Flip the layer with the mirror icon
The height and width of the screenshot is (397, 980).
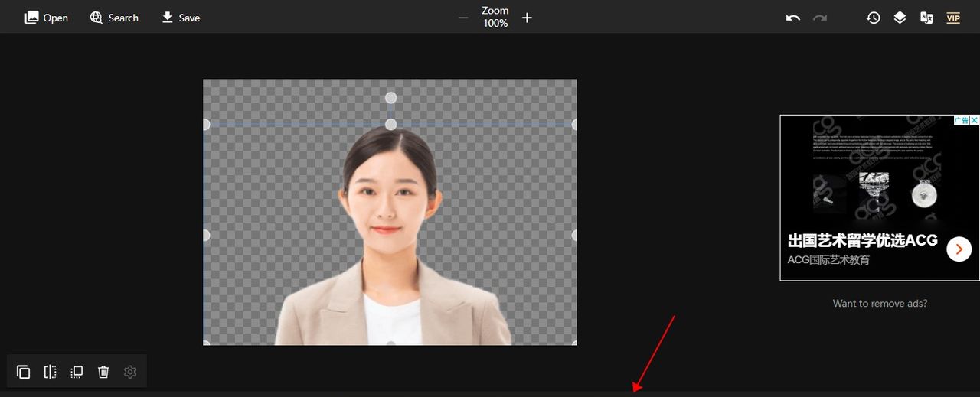pos(50,372)
